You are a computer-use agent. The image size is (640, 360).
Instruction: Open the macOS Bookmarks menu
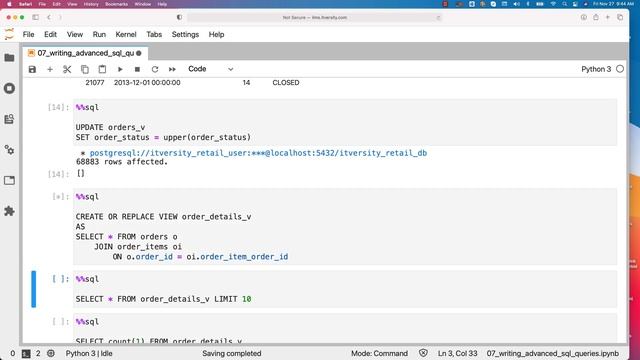(116, 4)
